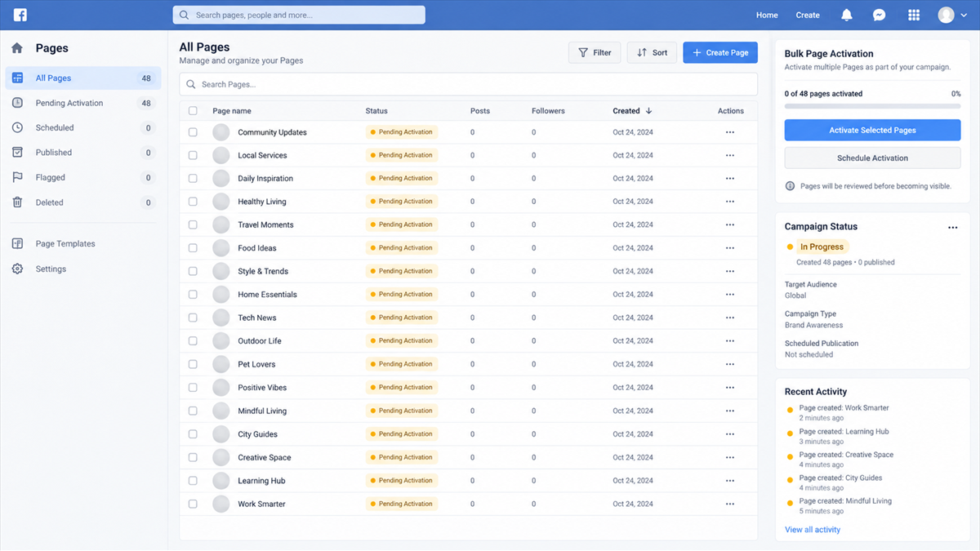The image size is (980, 551).
Task: Open the Filter dropdown
Action: (595, 52)
